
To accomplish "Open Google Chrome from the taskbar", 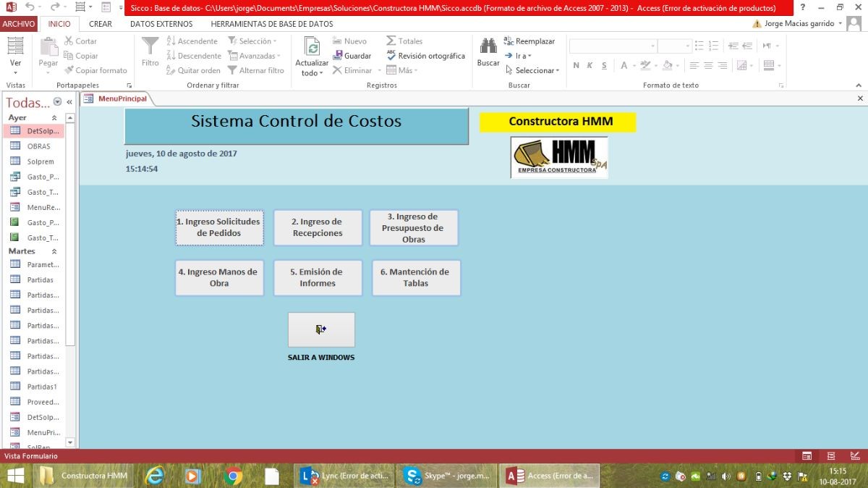I will (233, 476).
